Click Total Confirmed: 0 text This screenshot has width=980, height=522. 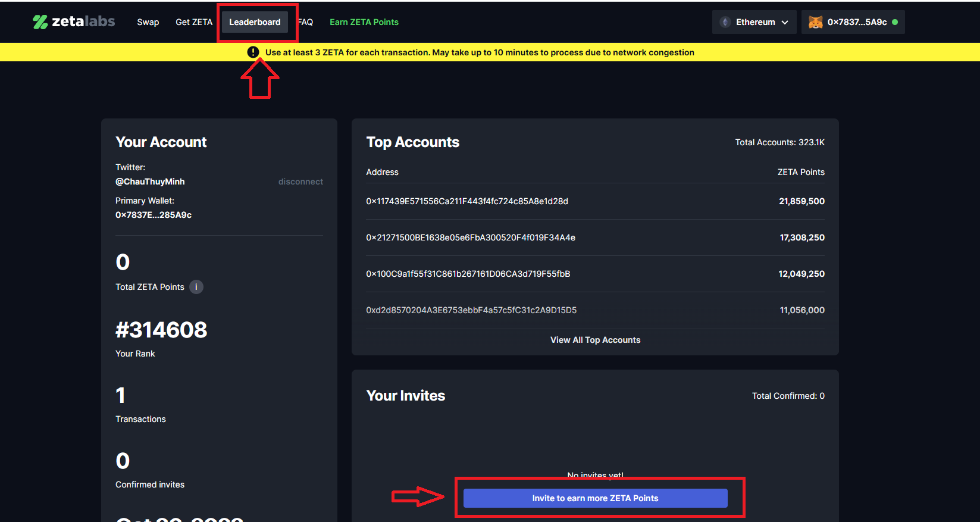pos(788,396)
